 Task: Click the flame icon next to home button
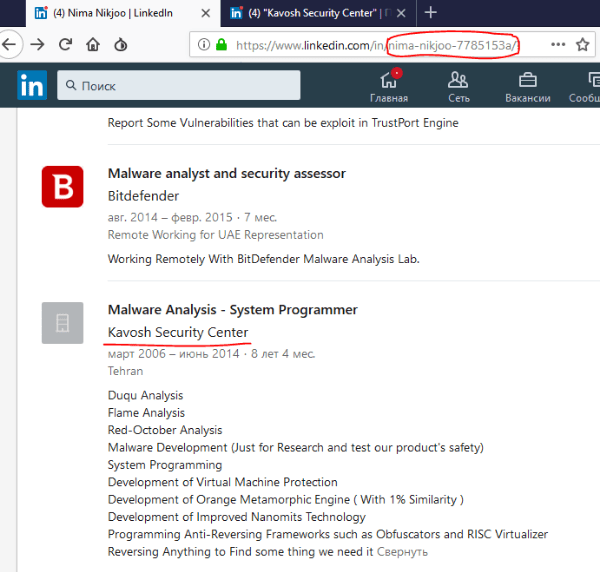pyautogui.click(x=121, y=45)
